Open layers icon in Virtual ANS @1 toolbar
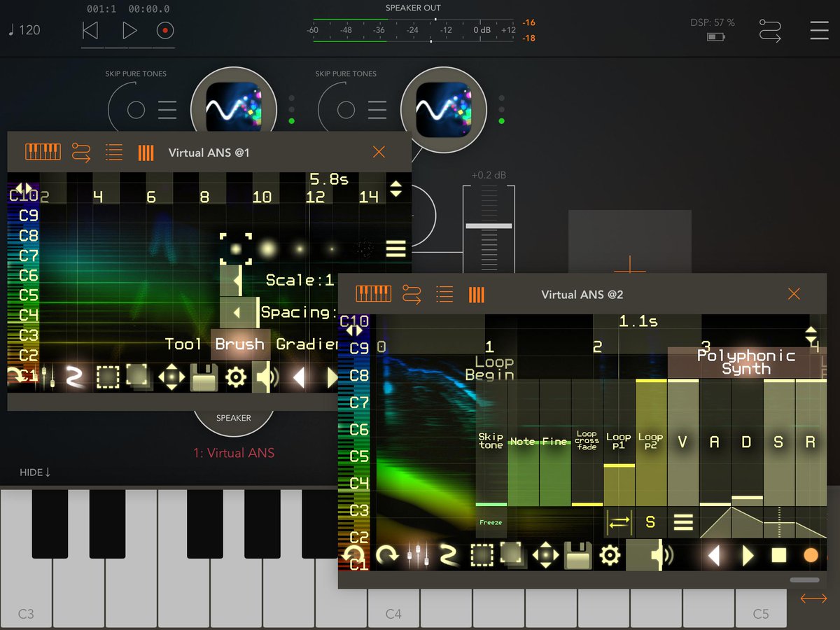The image size is (840, 630). point(139,377)
